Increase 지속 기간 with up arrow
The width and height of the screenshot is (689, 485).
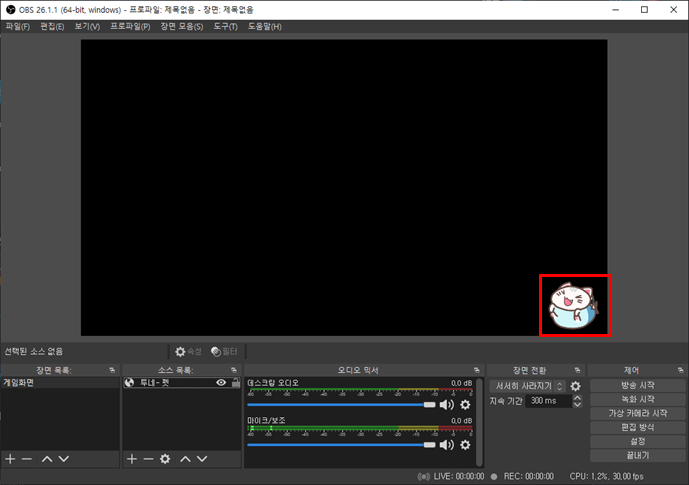(x=577, y=398)
